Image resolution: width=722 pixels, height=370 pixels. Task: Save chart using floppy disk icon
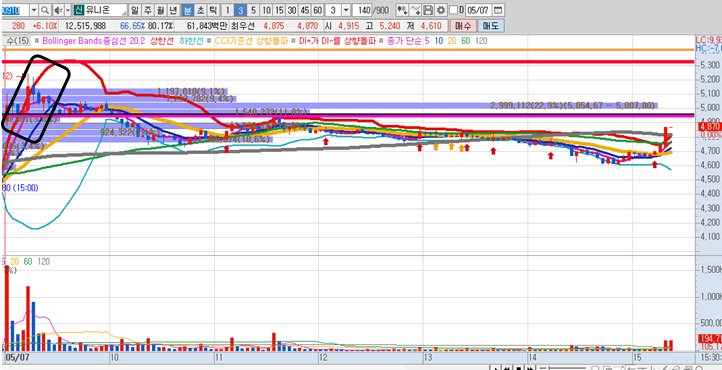pyautogui.click(x=428, y=10)
